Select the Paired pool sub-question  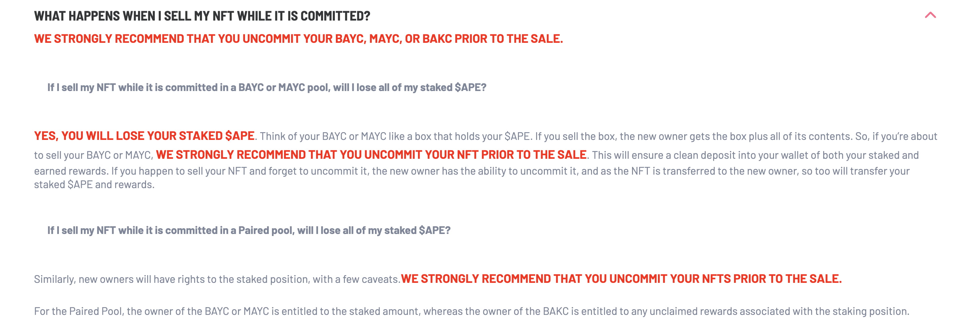point(249,230)
